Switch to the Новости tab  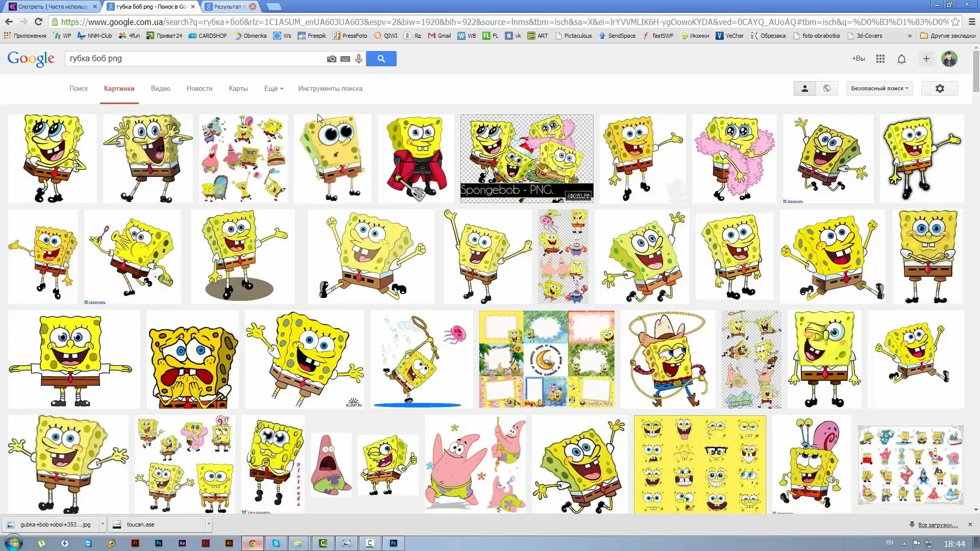[200, 88]
